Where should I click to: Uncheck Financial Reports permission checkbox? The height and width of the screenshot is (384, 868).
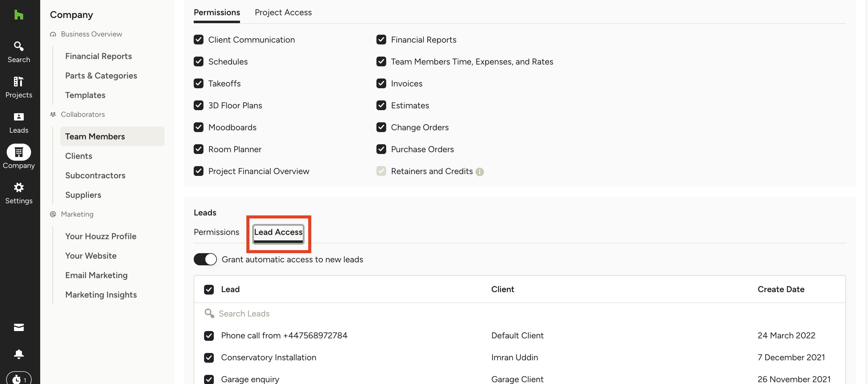coord(381,40)
